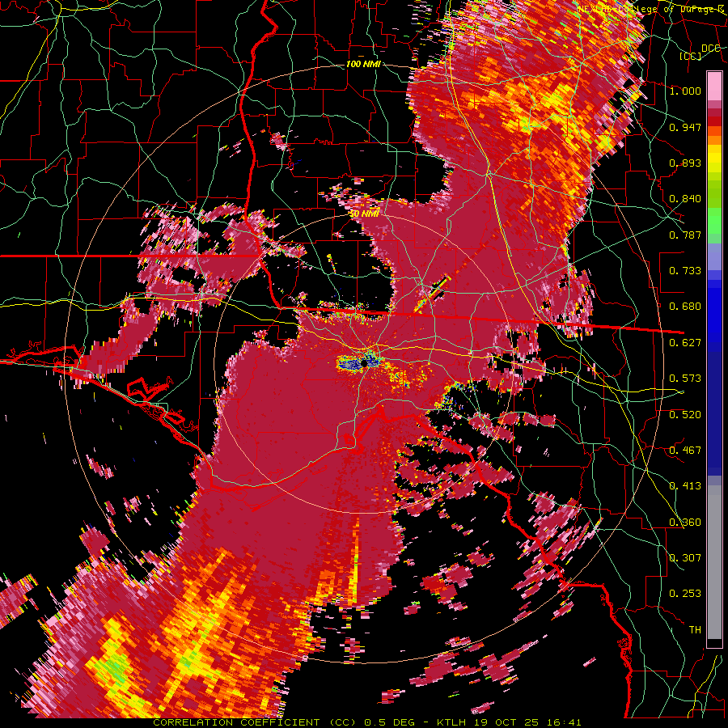The image size is (728, 728).
Task: Pick the light pink top segment of the color bar
Action: (714, 87)
